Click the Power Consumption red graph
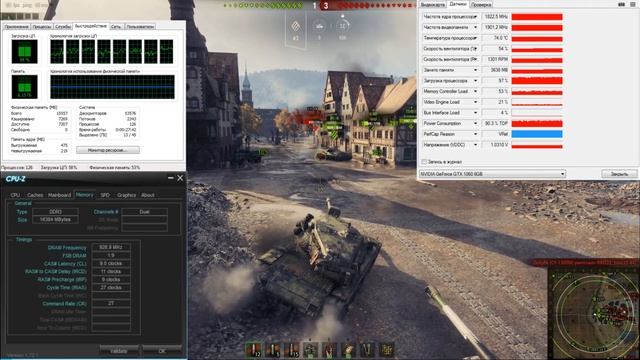 click(x=537, y=123)
